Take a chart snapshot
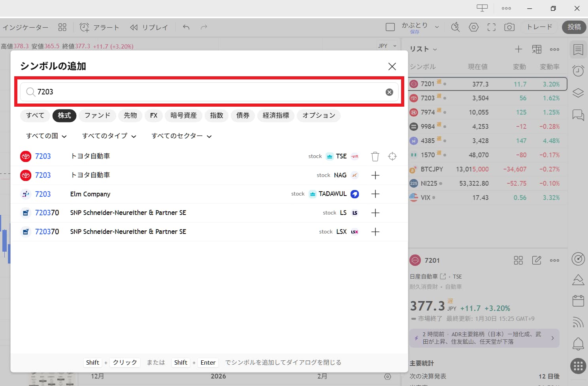The width and height of the screenshot is (588, 386). tap(509, 27)
